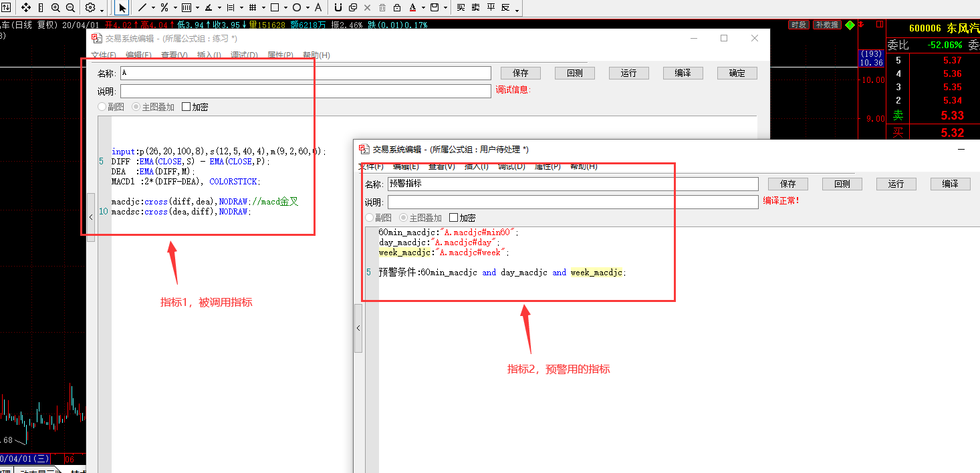Select the parallel lines tool

pos(231,8)
